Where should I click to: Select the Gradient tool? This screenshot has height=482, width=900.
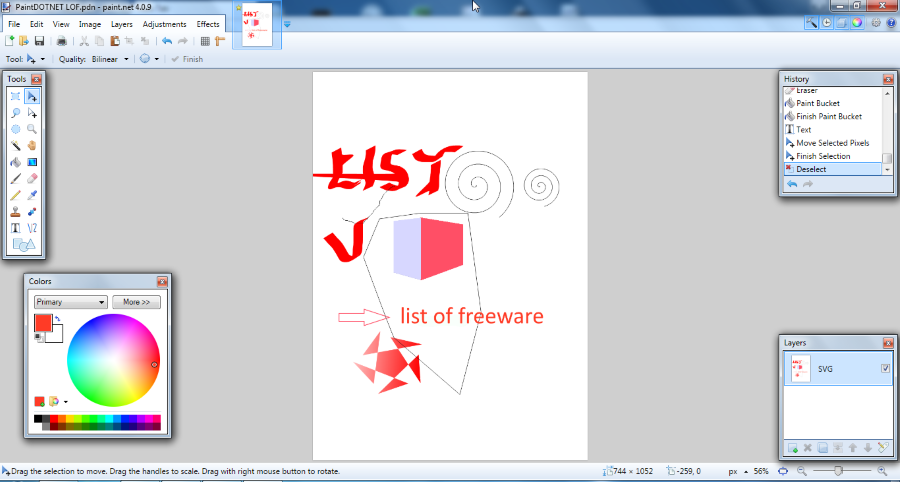(32, 162)
